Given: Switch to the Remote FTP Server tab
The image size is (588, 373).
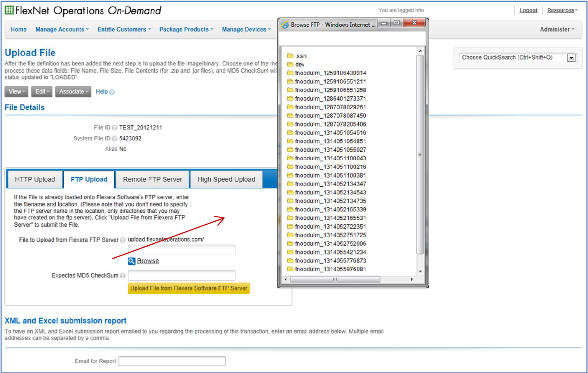Looking at the screenshot, I should (x=152, y=179).
